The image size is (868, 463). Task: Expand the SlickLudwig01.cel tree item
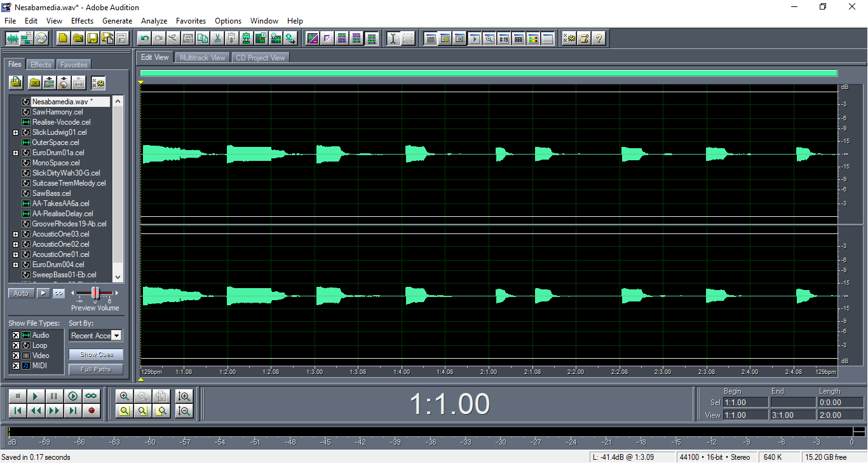click(15, 132)
